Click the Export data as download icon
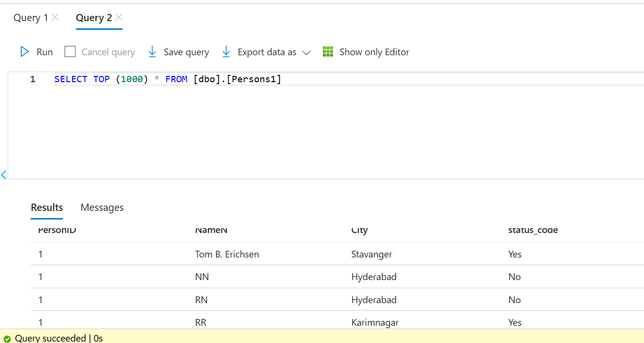The width and height of the screenshot is (644, 343). [226, 51]
